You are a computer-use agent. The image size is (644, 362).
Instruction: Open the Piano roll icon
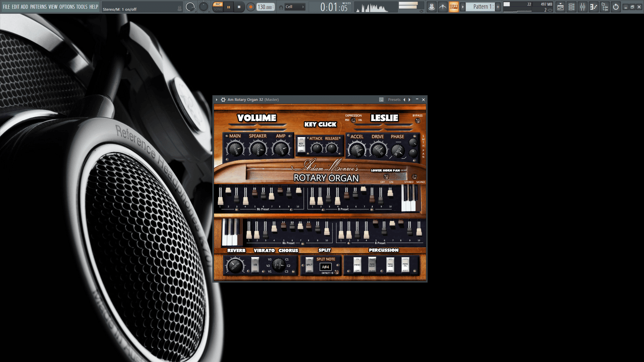594,7
